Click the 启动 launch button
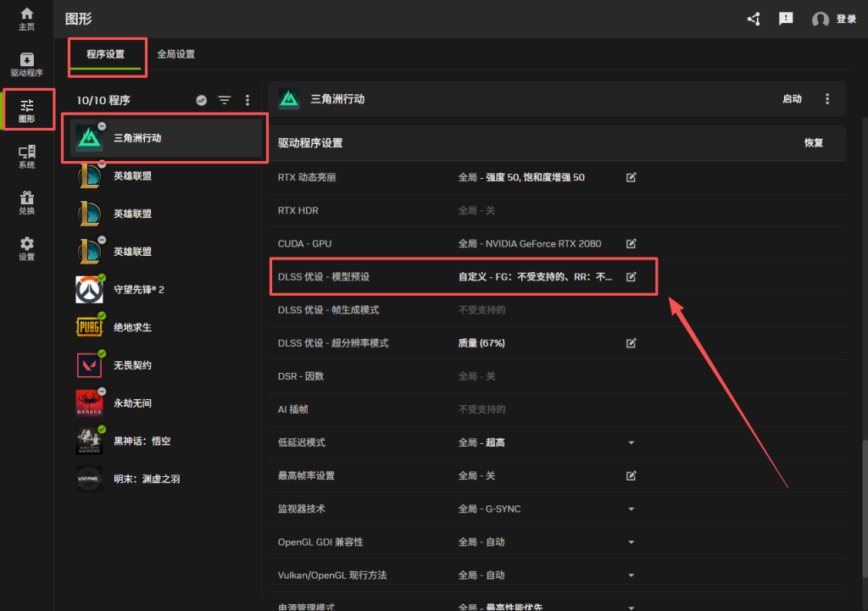 point(792,99)
